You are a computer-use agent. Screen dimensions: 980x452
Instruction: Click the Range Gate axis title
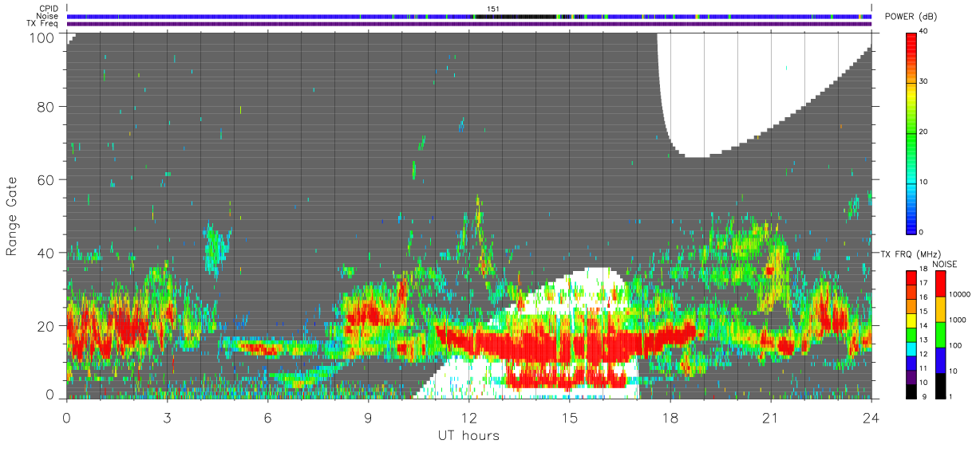click(12, 216)
